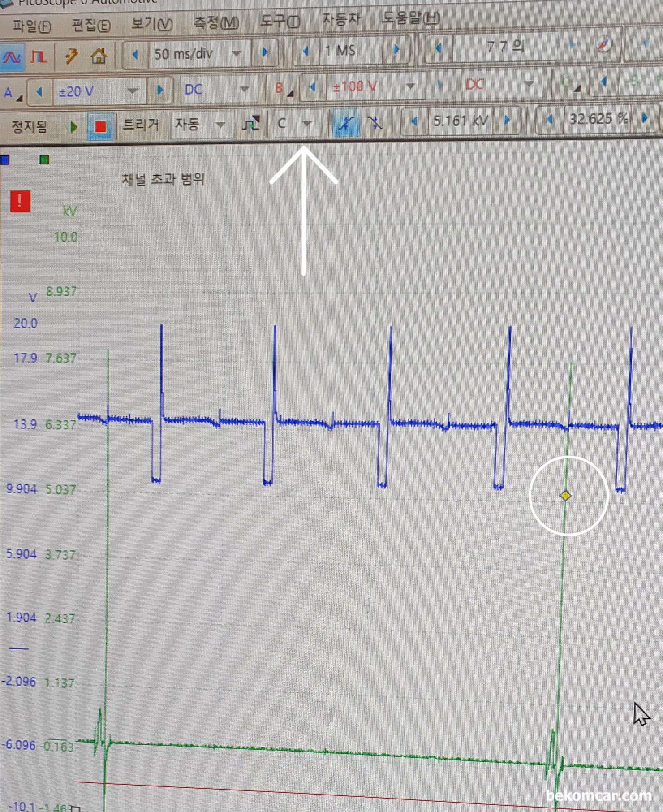Click the red channel overrange warning icon
This screenshot has width=663, height=812.
[20, 201]
